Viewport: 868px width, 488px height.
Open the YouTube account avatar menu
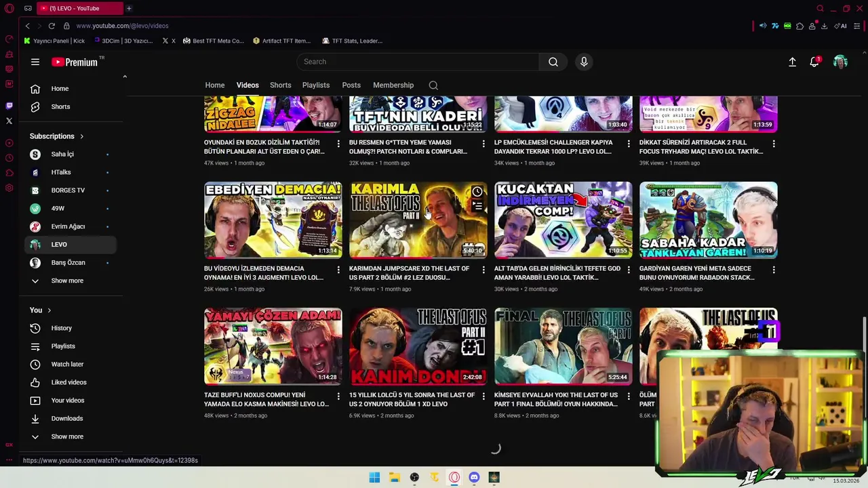coord(840,62)
